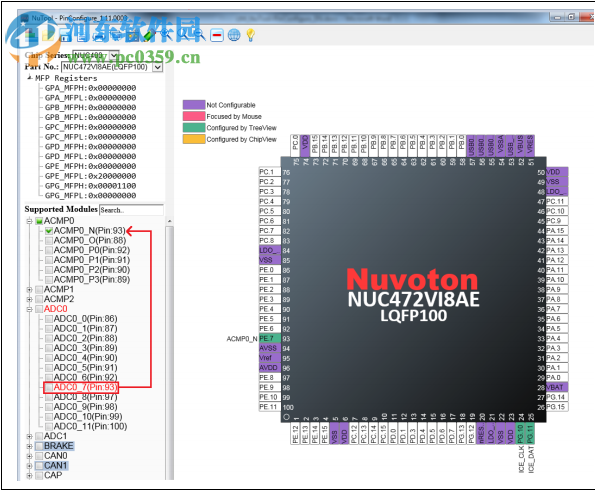Collapse the ACMP0 module node

point(29,221)
